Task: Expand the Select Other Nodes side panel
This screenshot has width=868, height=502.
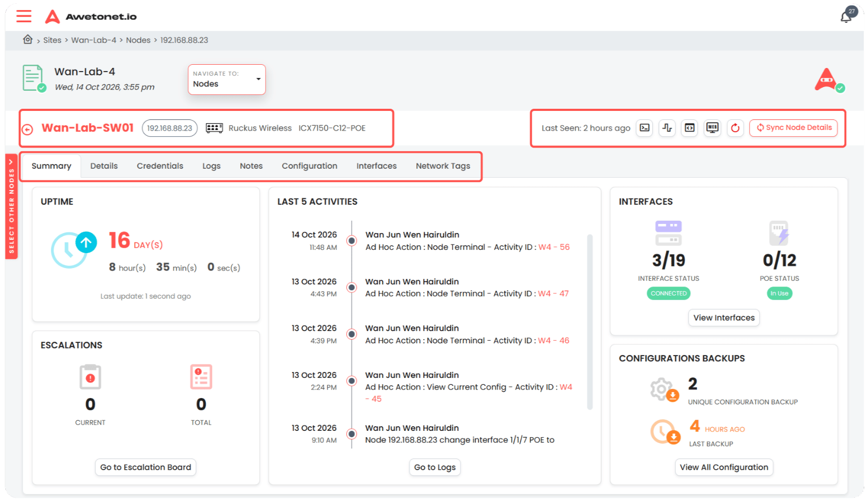Action: tap(11, 206)
